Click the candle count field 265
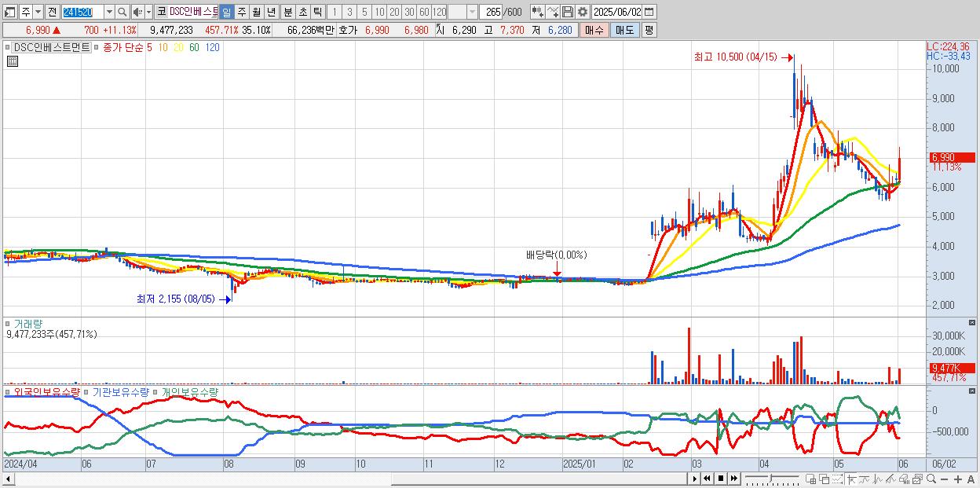 pos(492,13)
